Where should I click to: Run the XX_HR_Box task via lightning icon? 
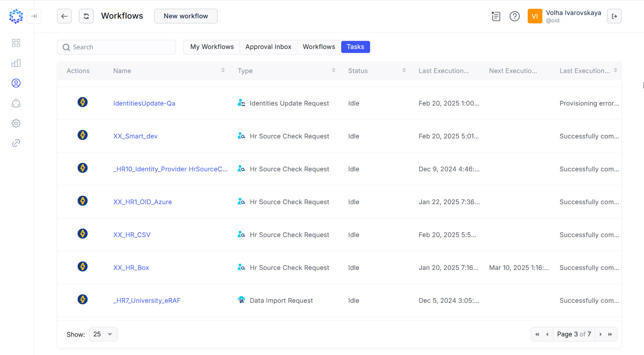point(83,267)
